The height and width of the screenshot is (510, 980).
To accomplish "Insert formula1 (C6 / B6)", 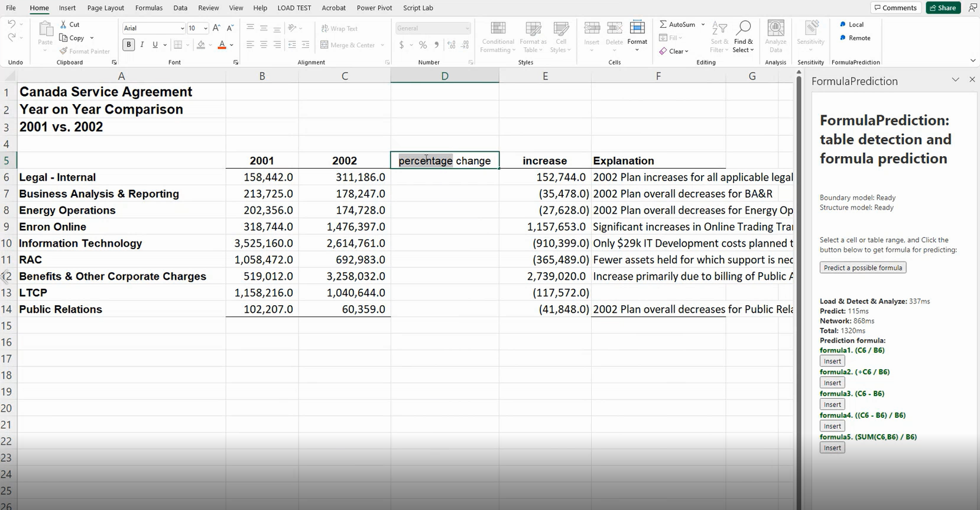I will coord(832,361).
